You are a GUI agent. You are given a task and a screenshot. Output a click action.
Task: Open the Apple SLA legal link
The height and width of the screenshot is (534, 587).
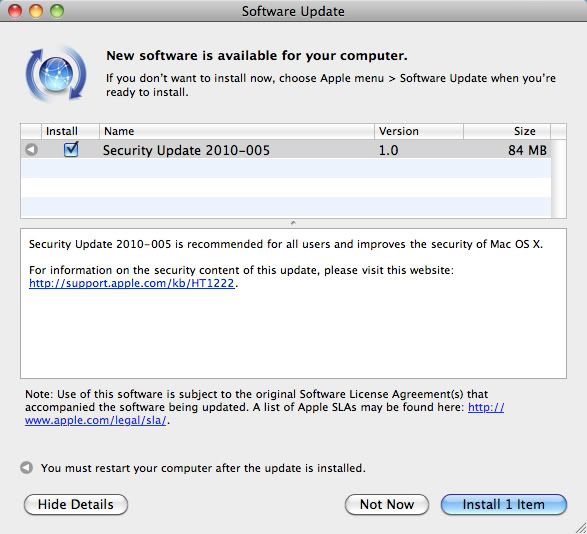(x=95, y=420)
